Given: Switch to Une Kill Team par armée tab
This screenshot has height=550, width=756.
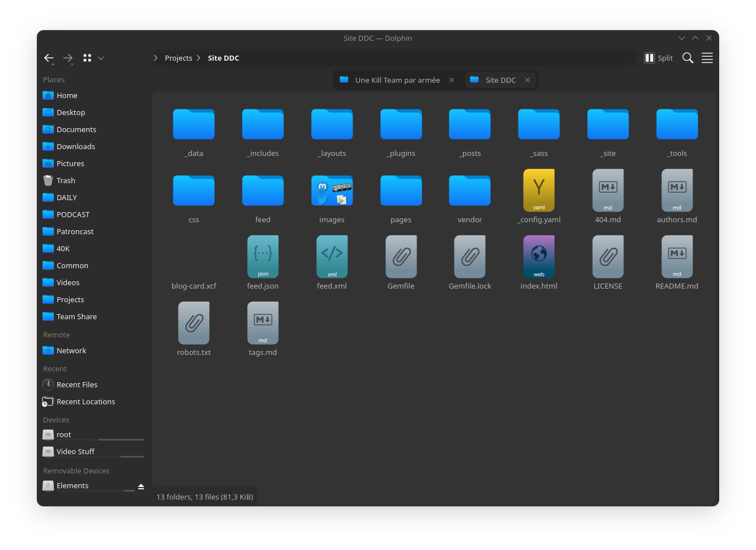Looking at the screenshot, I should [x=397, y=80].
